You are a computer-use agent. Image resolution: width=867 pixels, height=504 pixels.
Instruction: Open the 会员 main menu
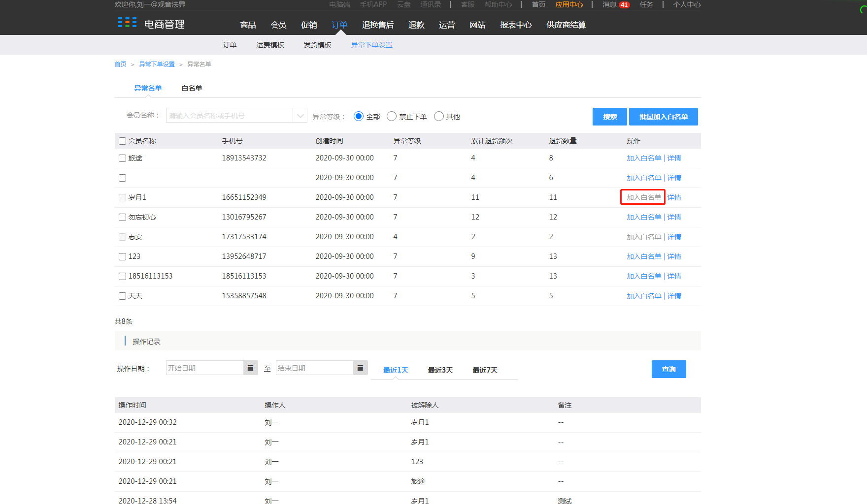[278, 25]
